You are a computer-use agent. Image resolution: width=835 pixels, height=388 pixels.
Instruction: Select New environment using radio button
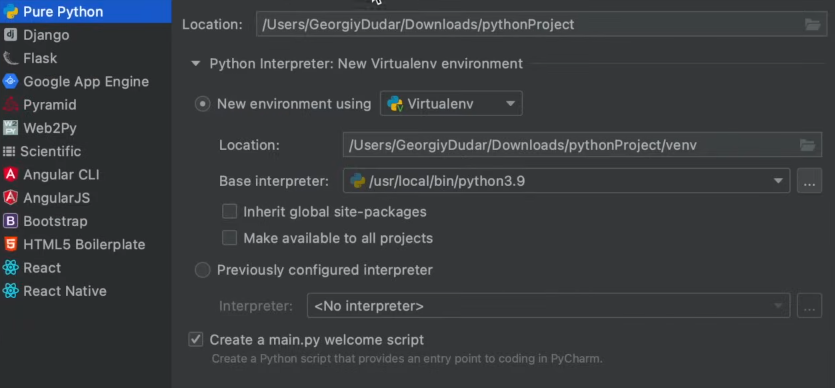(202, 104)
